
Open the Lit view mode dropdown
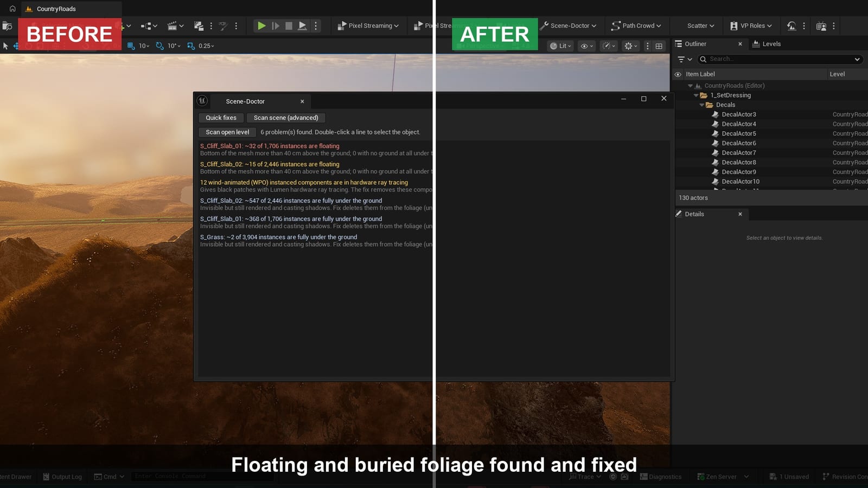[x=560, y=46]
